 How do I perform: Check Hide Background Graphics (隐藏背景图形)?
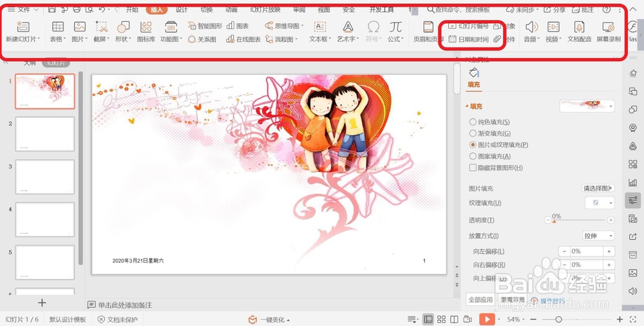click(x=473, y=168)
